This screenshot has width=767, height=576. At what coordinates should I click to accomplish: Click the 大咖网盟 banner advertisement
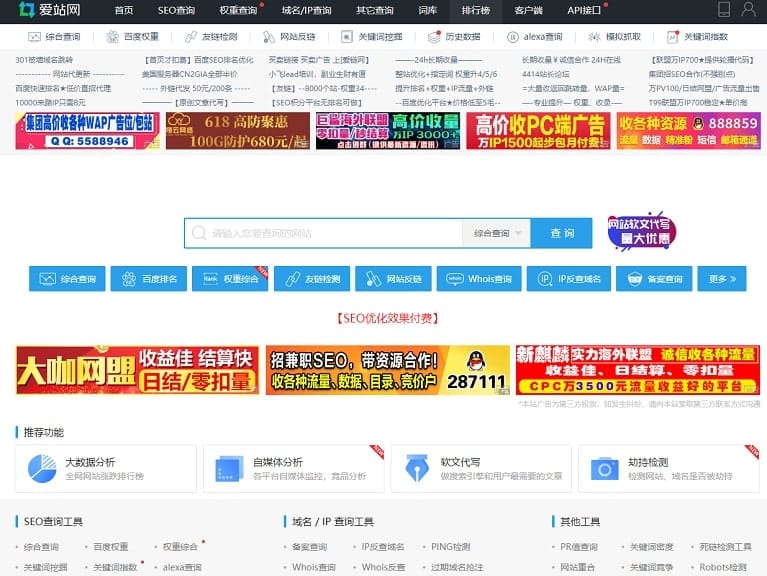[x=136, y=370]
